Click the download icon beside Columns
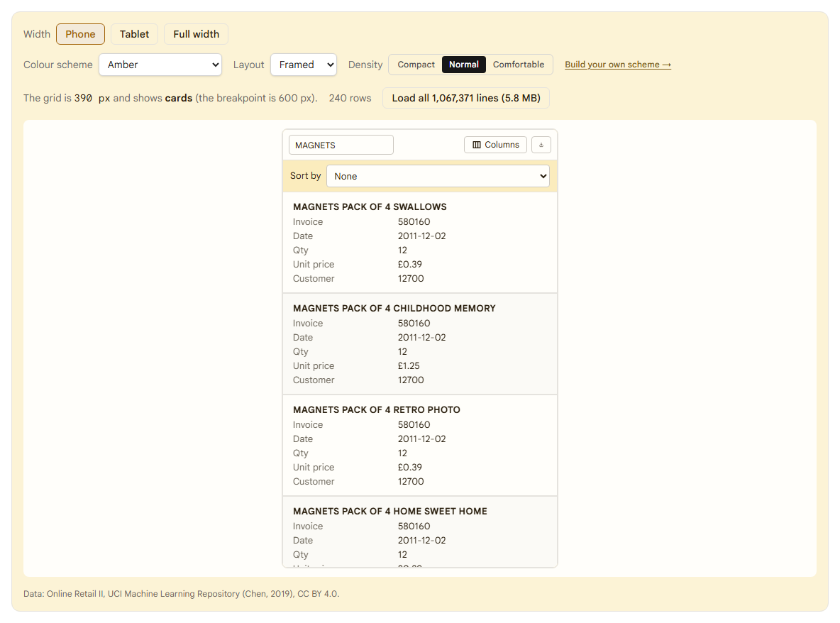840x623 pixels. tap(541, 145)
